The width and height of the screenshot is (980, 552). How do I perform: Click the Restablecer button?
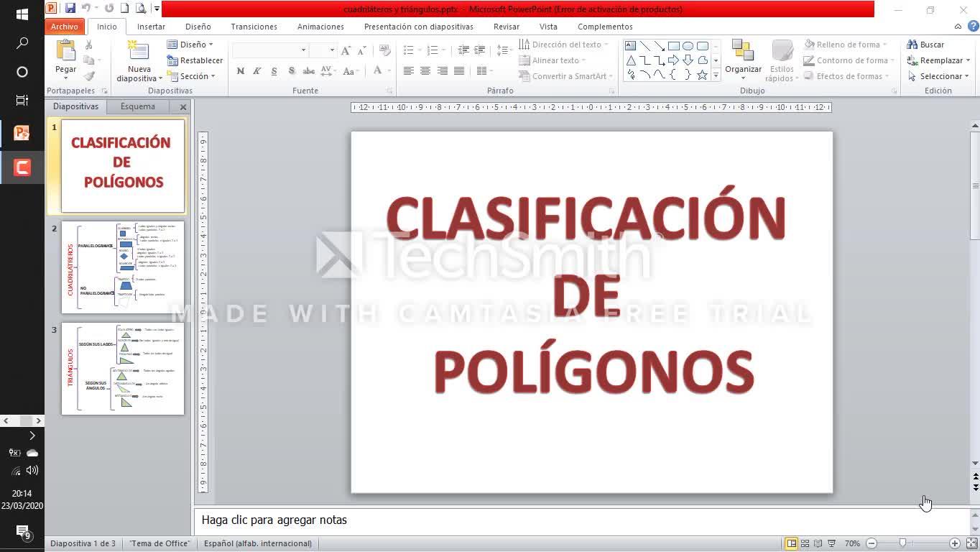coord(195,60)
